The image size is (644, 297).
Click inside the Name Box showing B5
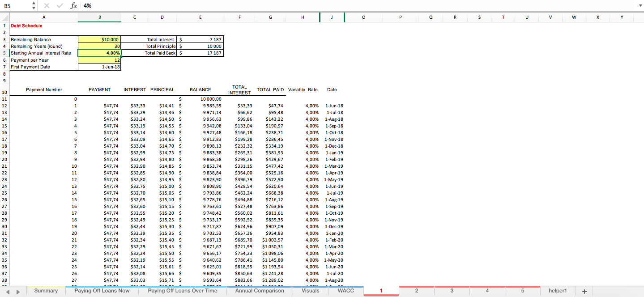(x=13, y=5)
